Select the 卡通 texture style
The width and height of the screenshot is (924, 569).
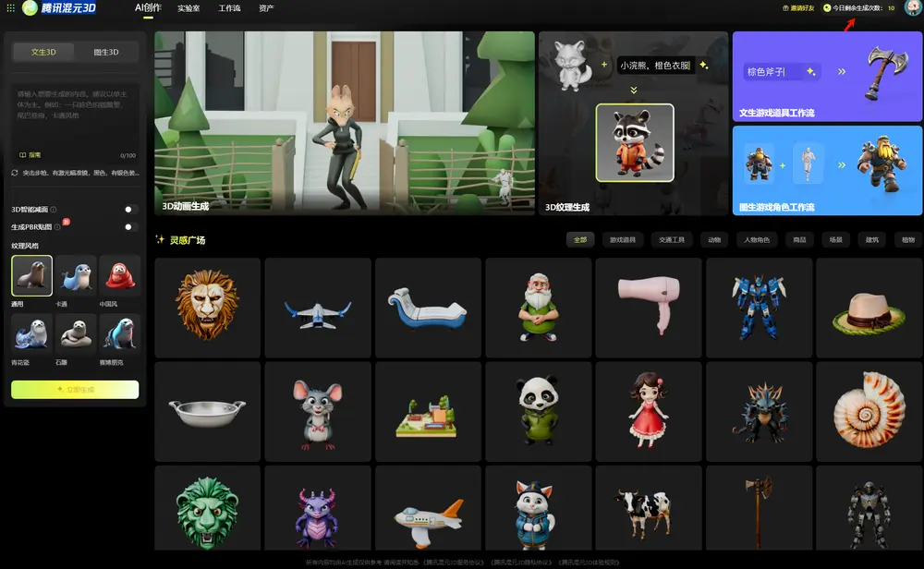pyautogui.click(x=77, y=276)
